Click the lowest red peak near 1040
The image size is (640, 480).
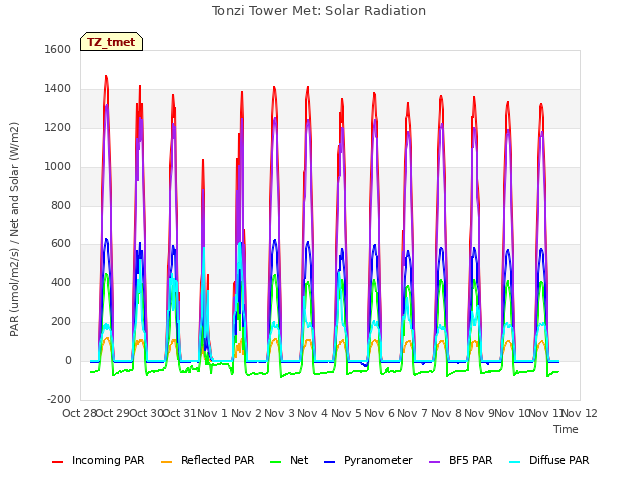pyautogui.click(x=203, y=160)
